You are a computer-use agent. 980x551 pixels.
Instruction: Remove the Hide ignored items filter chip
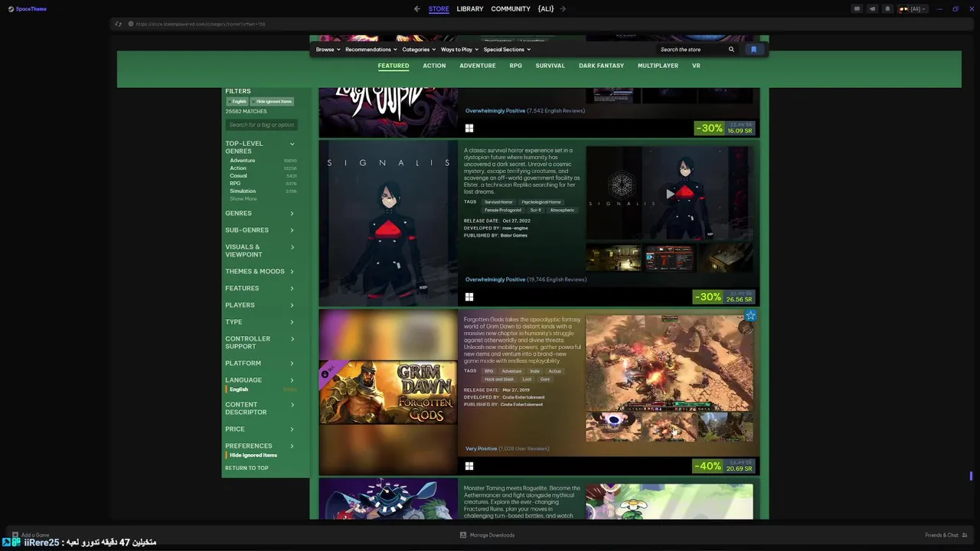(x=272, y=102)
